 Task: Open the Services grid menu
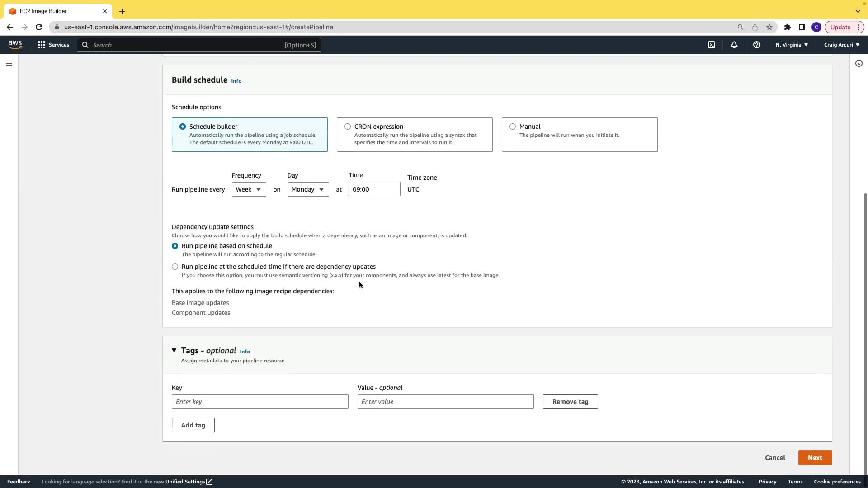coord(53,45)
